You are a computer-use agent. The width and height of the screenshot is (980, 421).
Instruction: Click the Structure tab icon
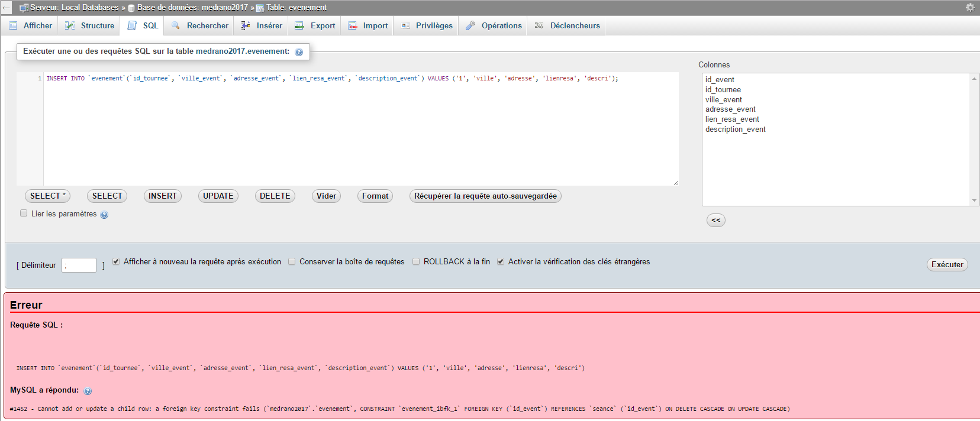point(70,25)
